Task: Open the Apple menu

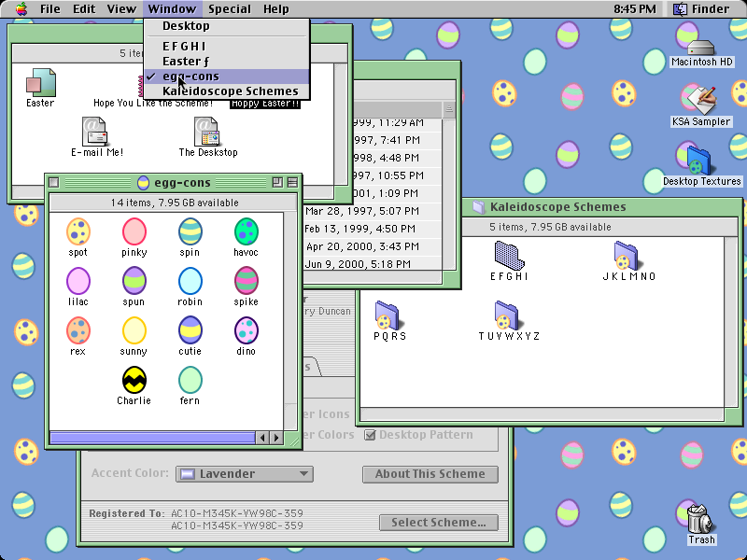Action: 21,9
